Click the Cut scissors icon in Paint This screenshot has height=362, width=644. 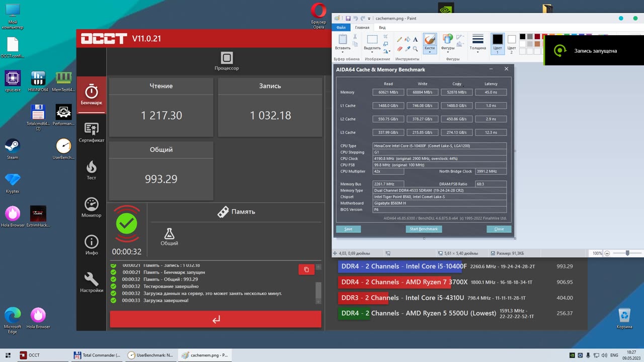[x=355, y=37]
